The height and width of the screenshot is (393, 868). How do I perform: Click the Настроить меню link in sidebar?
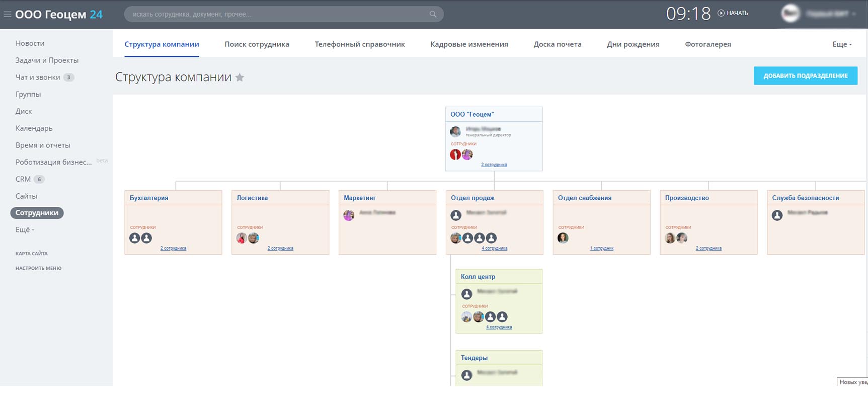click(38, 268)
